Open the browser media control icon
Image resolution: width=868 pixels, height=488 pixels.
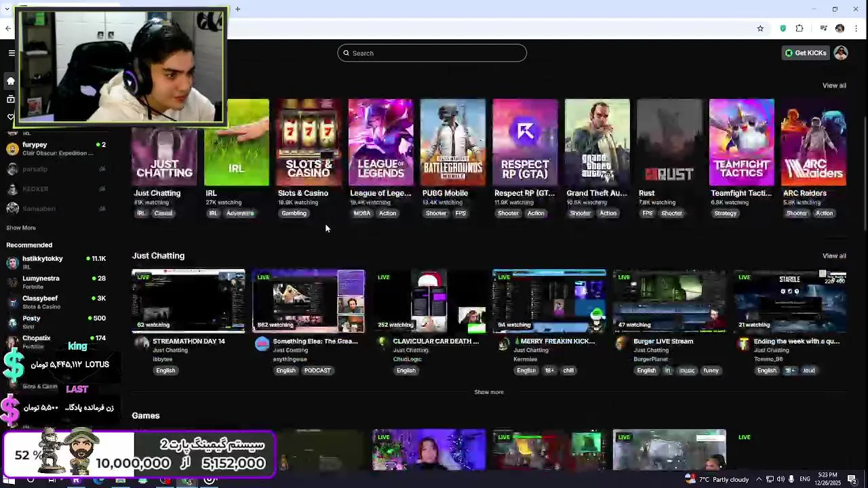pos(823,28)
